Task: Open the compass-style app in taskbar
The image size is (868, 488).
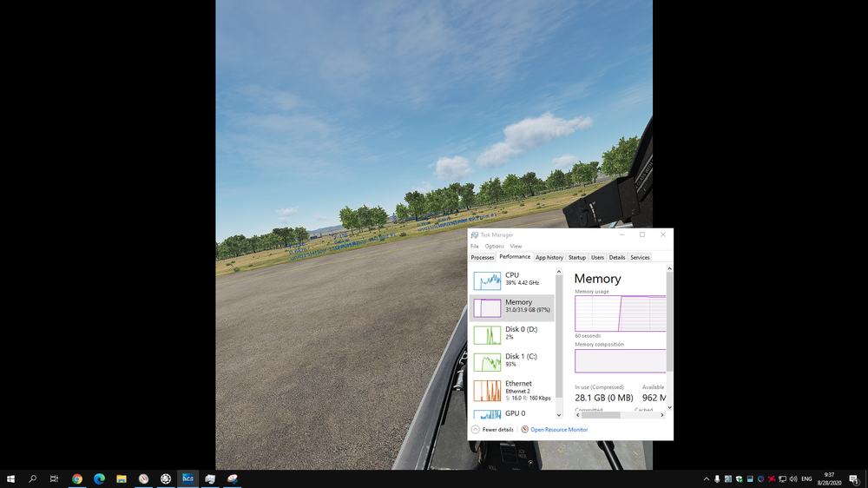Action: pyautogui.click(x=143, y=478)
